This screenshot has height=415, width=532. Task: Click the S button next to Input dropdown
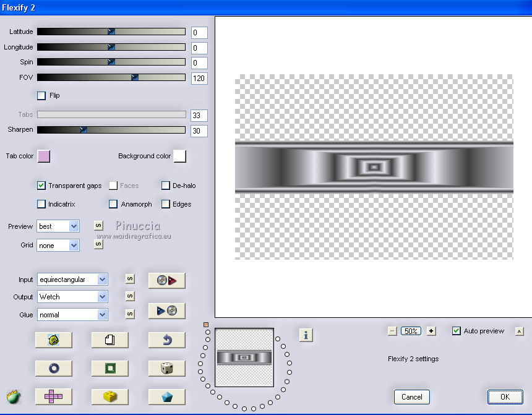(x=130, y=279)
